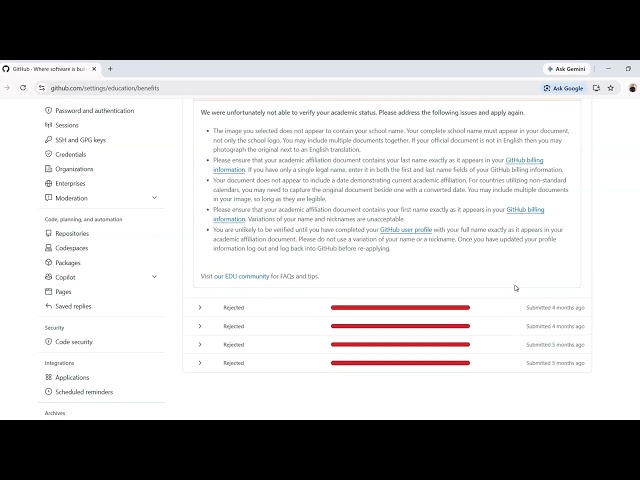This screenshot has height=480, width=640.
Task: Click the Ask Gemini button
Action: (566, 69)
